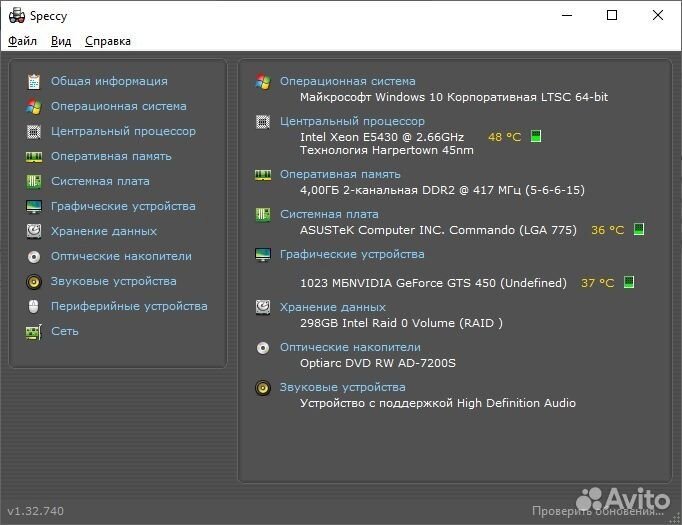Go to Системная плата sidebar section
Screen dimensions: 682x525
click(100, 181)
